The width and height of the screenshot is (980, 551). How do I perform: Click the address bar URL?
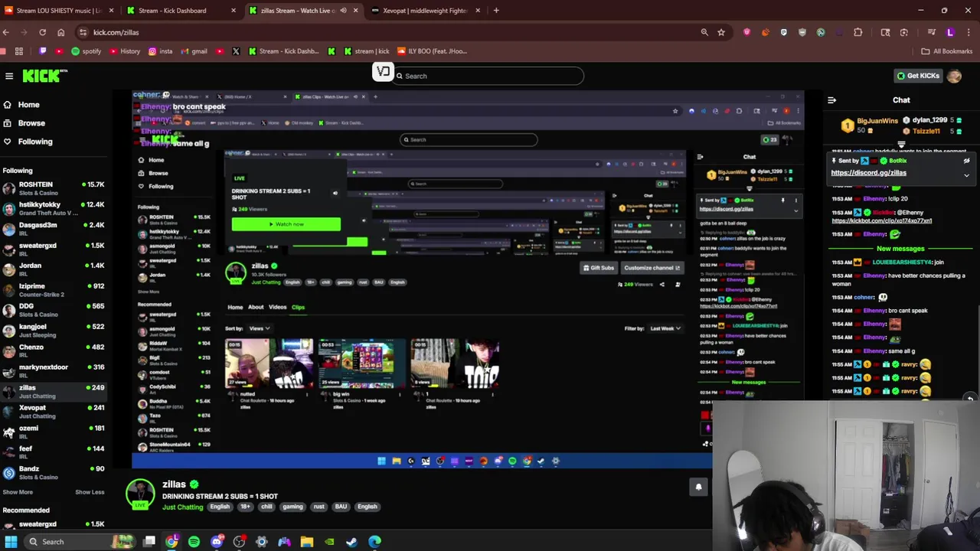point(116,32)
